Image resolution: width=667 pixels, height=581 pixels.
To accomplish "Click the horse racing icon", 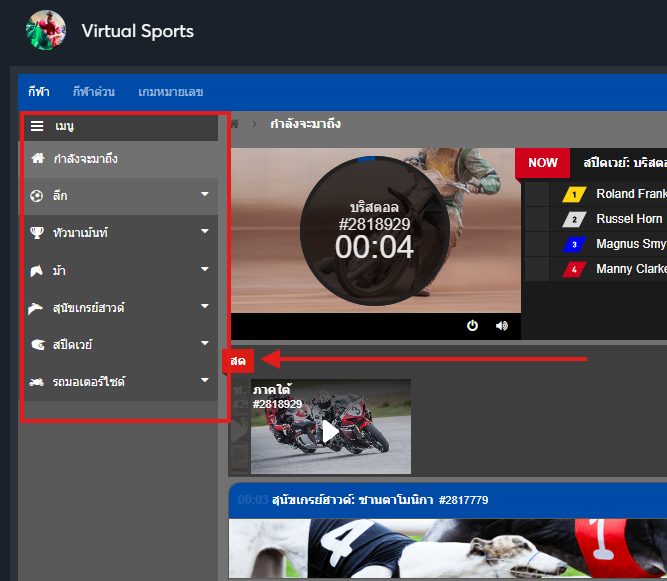I will coord(37,270).
